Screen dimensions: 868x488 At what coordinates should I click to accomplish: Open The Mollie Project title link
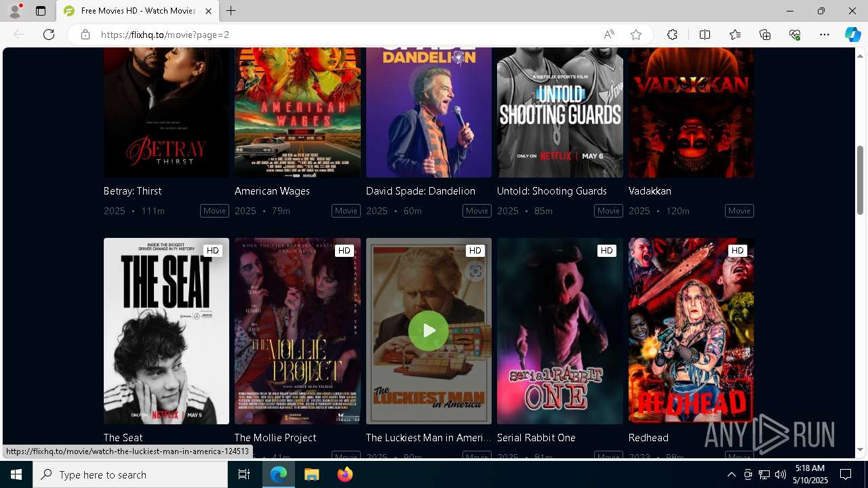pyautogui.click(x=275, y=438)
